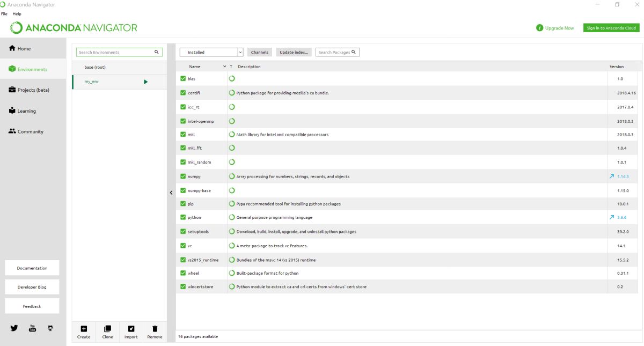Click the numpy-base package name
Image resolution: width=644 pixels, height=346 pixels.
tap(199, 190)
